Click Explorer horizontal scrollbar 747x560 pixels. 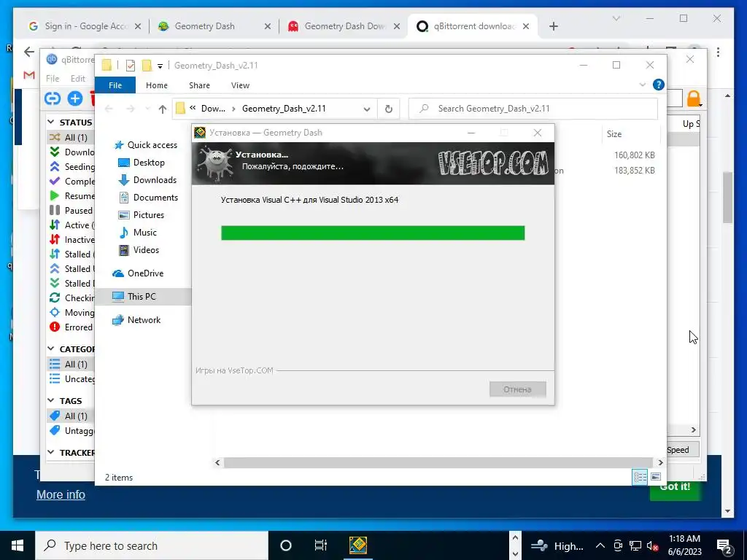tap(438, 462)
